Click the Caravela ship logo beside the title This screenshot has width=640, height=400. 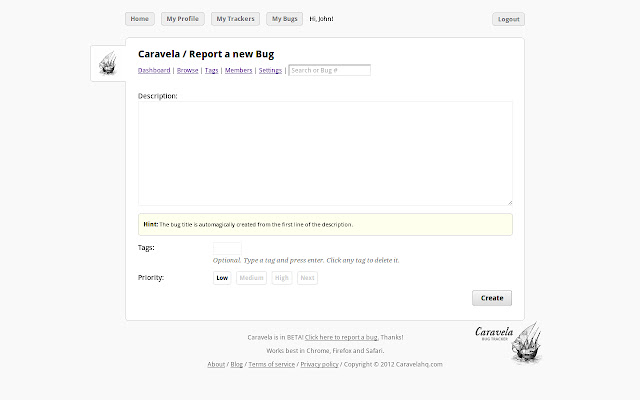click(x=108, y=63)
